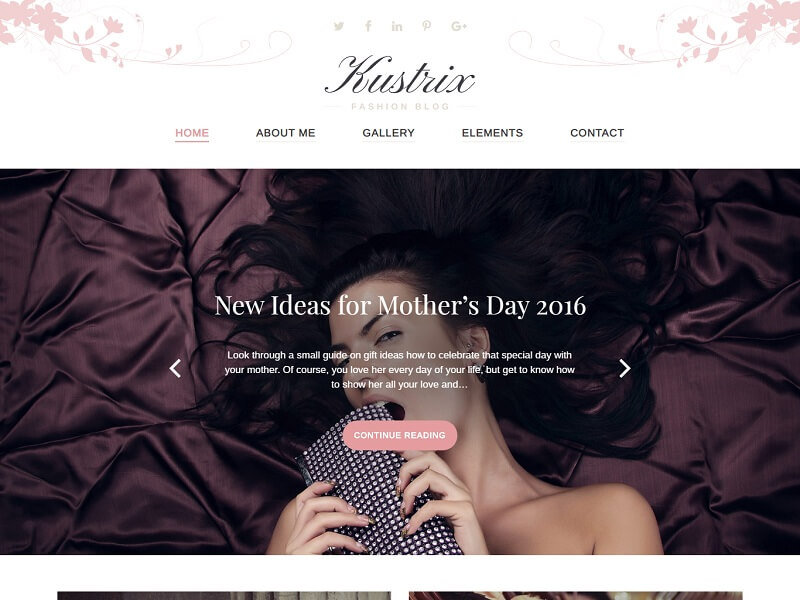Open the Google Plus social icon
Viewport: 800px width, 600px height.
tap(459, 26)
